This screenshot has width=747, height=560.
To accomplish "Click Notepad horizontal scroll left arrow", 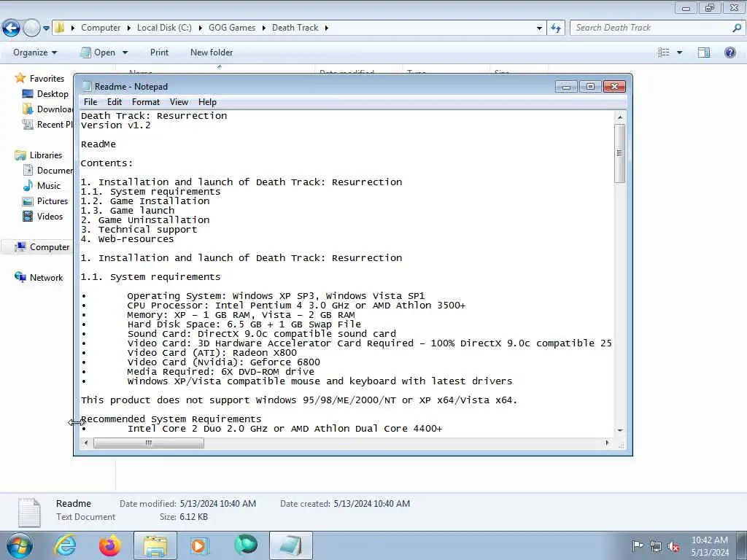I will [x=86, y=443].
